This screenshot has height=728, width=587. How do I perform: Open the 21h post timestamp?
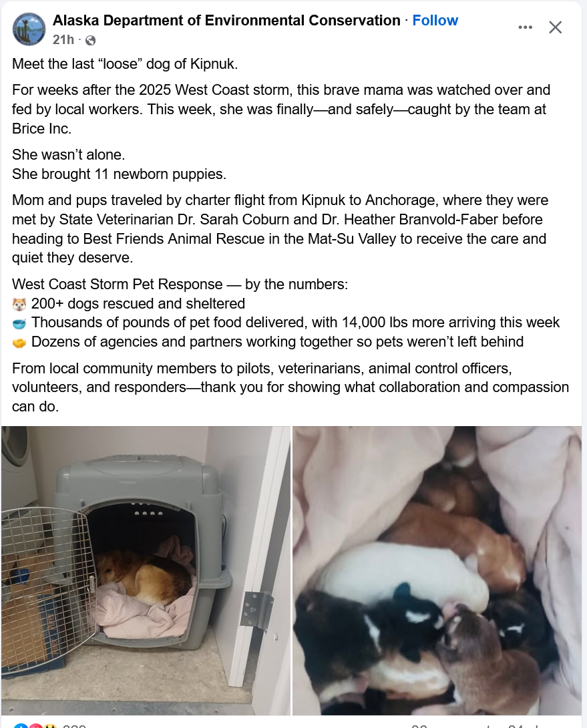point(63,40)
